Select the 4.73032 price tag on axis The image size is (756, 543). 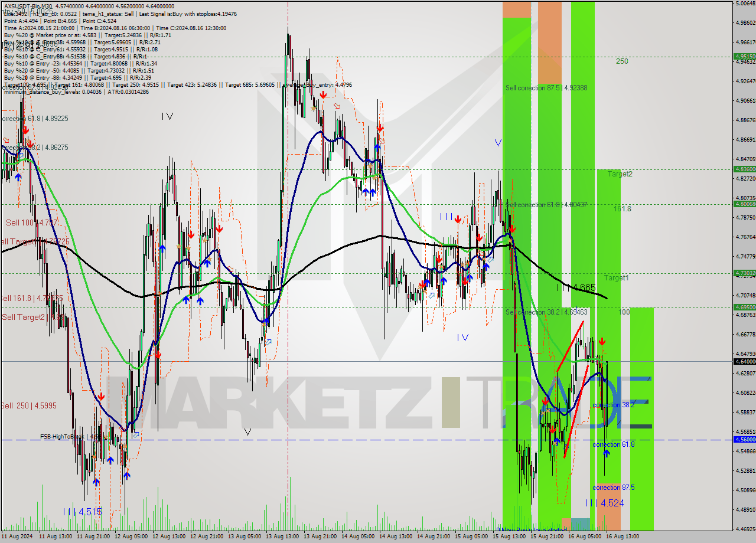point(744,273)
